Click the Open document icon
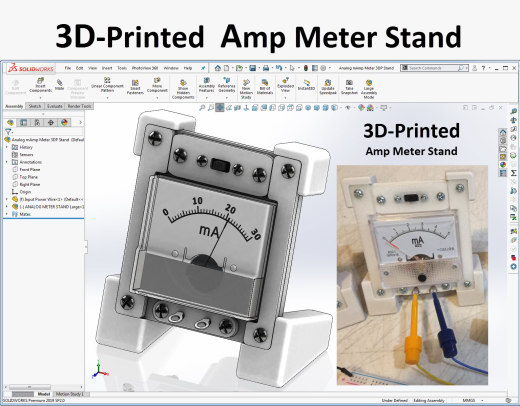Image resolution: width=520 pixels, height=406 pixels. point(239,68)
